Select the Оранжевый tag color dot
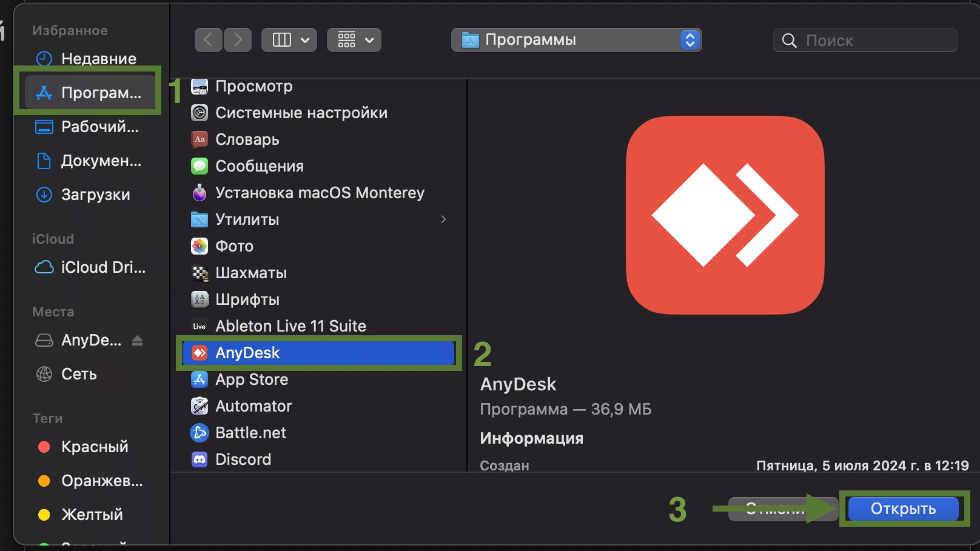The image size is (980, 551). click(x=44, y=481)
